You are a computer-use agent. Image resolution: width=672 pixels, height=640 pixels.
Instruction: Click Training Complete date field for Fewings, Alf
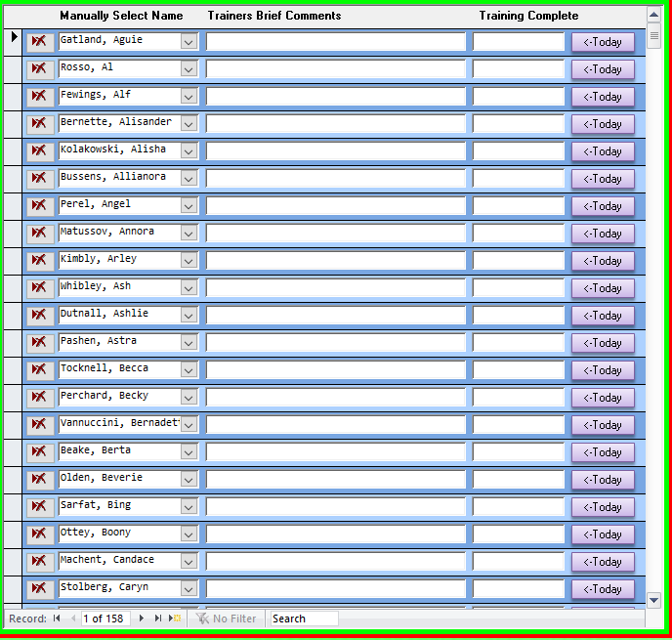(x=519, y=97)
